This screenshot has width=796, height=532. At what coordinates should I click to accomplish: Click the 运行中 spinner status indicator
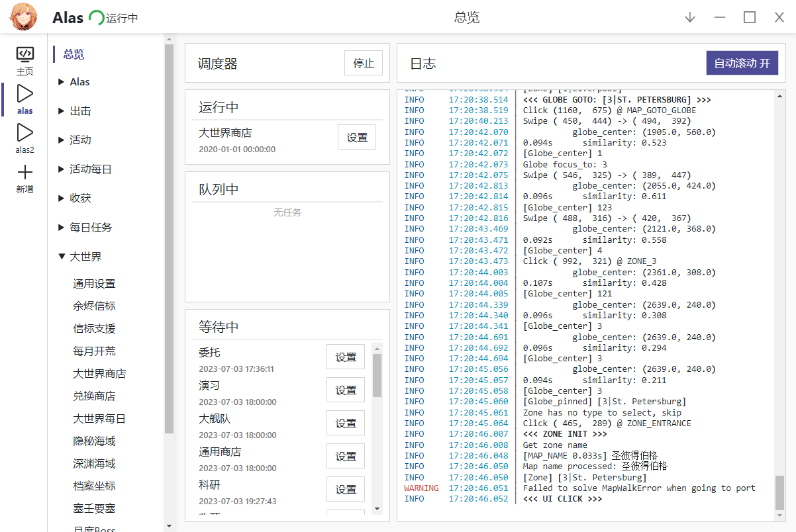click(97, 18)
